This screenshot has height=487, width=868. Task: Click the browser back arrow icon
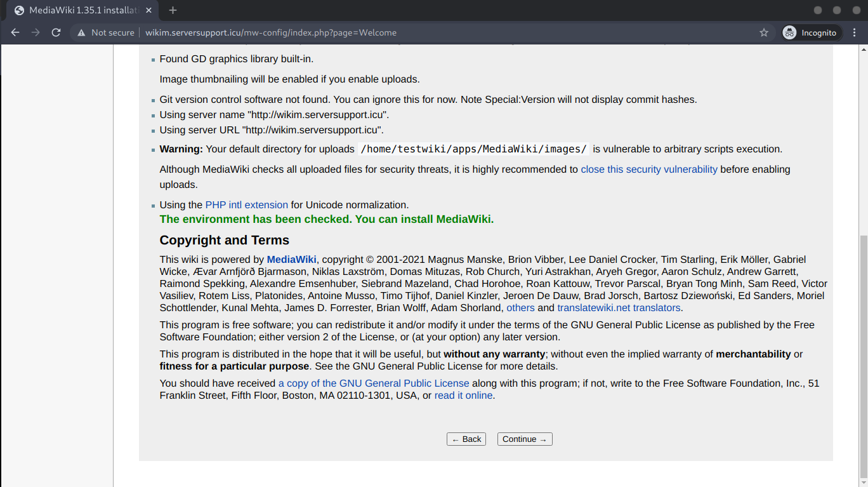pos(15,32)
